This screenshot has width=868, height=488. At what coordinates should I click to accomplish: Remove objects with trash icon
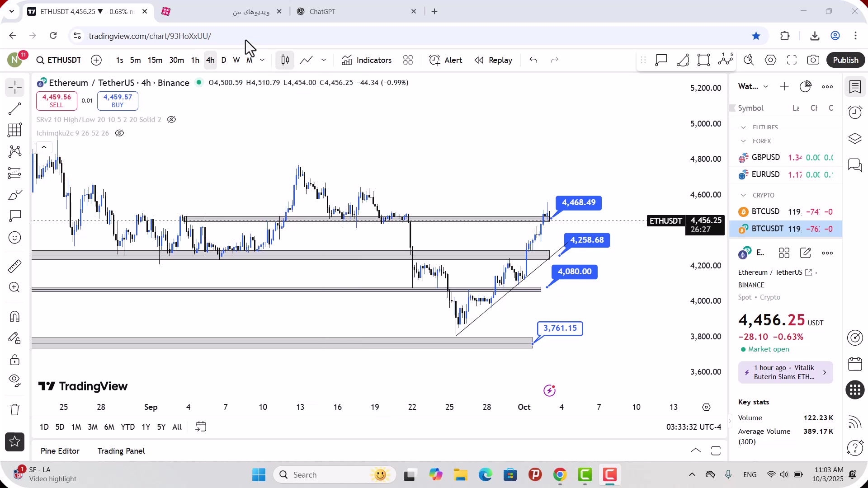click(14, 409)
